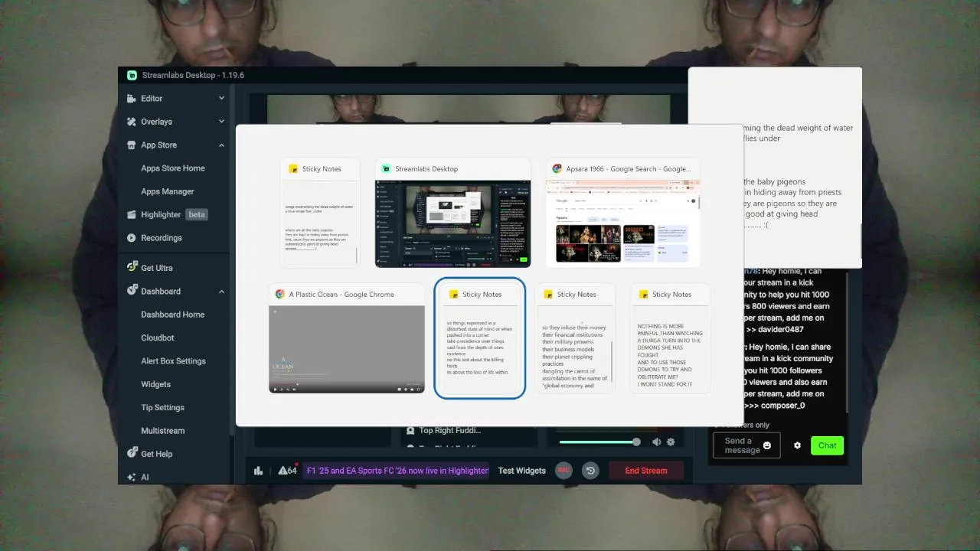Switch to Streamlabs Desktop window thumbnail
Viewport: 980px width, 551px height.
point(452,213)
